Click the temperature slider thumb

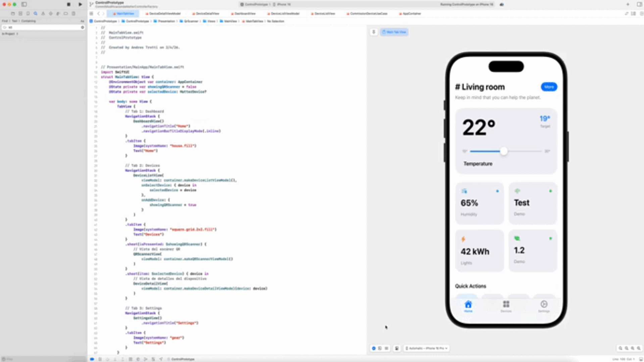pos(503,151)
